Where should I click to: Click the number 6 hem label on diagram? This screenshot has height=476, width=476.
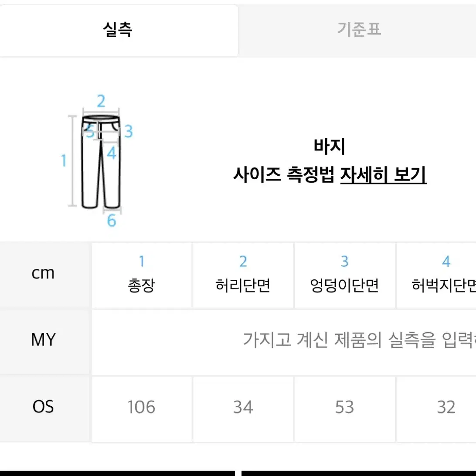click(x=112, y=221)
